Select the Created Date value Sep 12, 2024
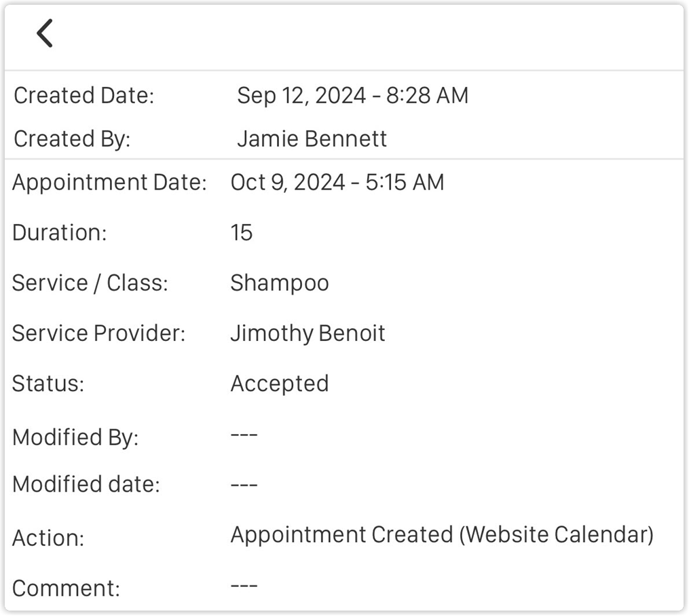The image size is (689, 616). pyautogui.click(x=352, y=96)
